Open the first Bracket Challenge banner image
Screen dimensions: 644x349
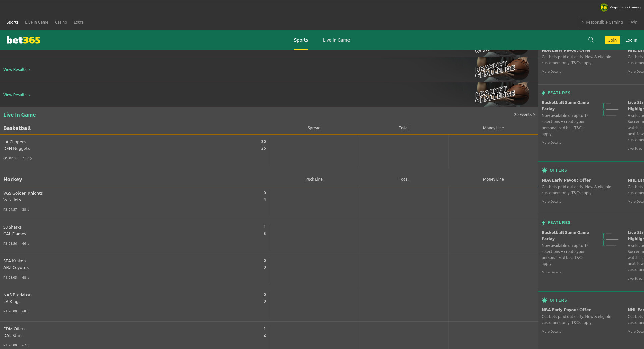pyautogui.click(x=501, y=69)
